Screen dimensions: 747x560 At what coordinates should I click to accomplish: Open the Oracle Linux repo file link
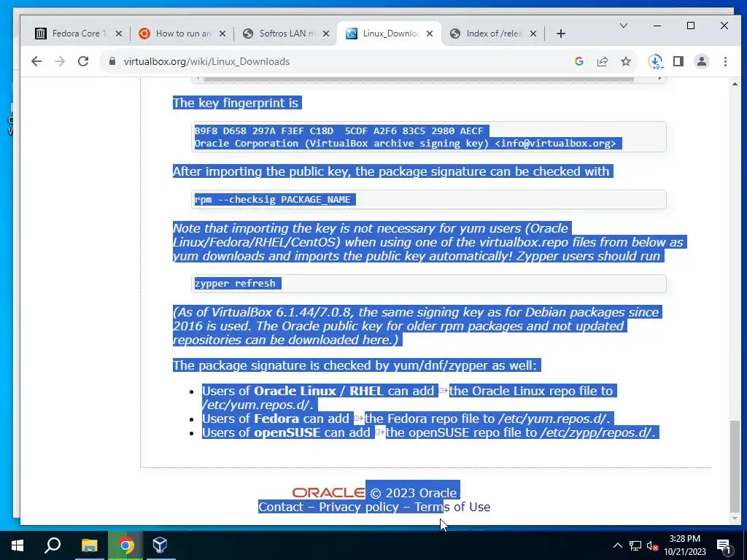tap(531, 391)
